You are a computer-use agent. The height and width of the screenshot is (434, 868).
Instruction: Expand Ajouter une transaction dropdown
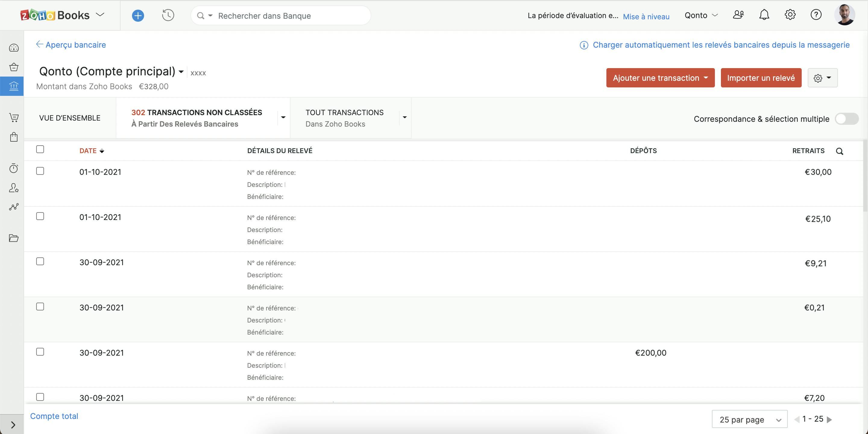click(660, 78)
